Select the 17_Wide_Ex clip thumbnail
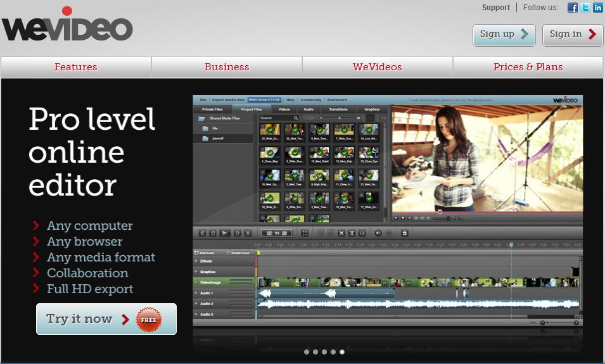The image size is (605, 364). click(x=369, y=201)
